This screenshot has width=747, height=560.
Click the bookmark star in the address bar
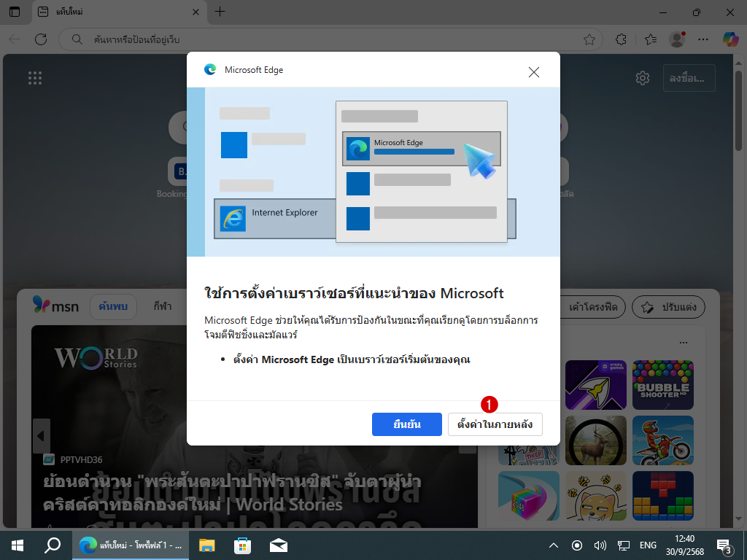coord(589,39)
